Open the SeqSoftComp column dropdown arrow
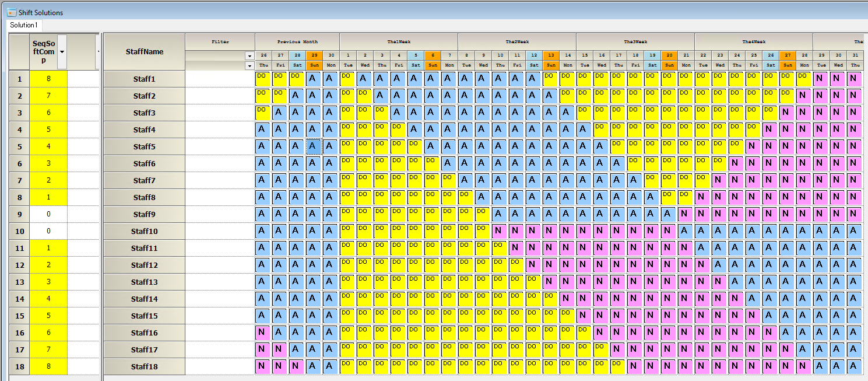The image size is (868, 381). tap(62, 52)
